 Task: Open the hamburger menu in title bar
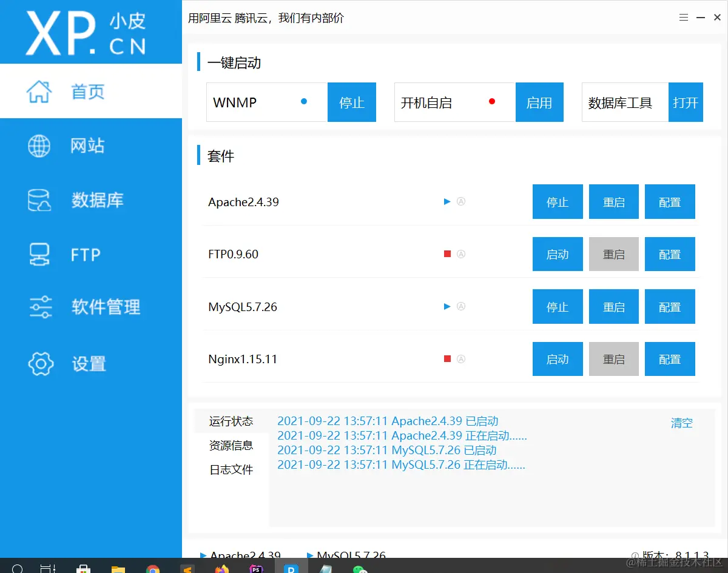click(x=684, y=18)
